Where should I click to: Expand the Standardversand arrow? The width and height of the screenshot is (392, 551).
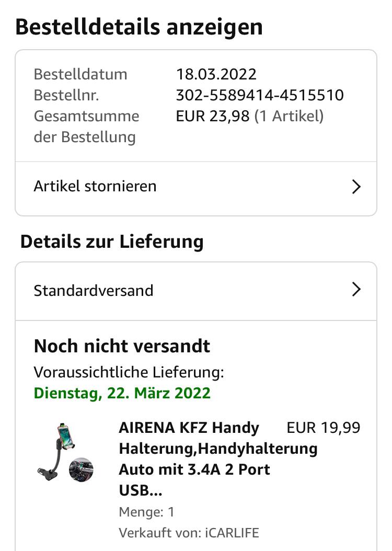point(356,290)
